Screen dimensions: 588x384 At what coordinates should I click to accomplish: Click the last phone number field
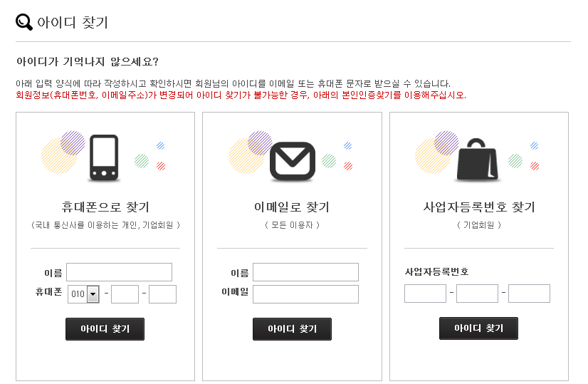[x=162, y=294]
